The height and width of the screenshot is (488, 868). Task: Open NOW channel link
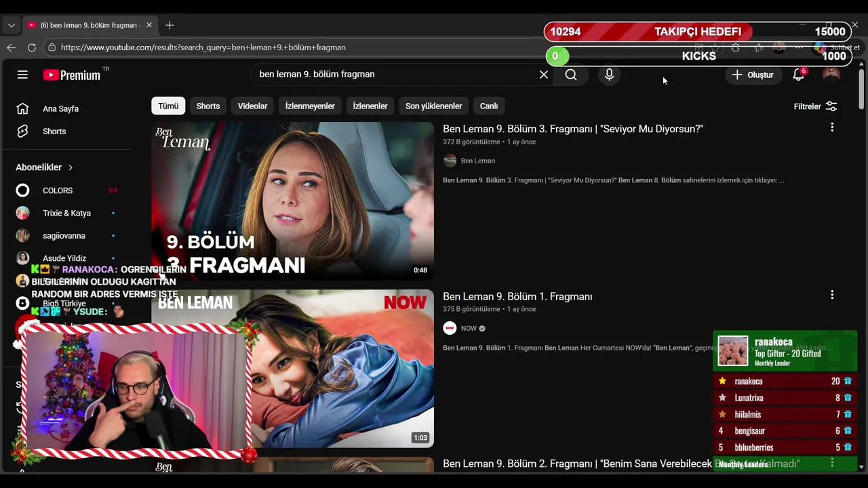tap(469, 328)
